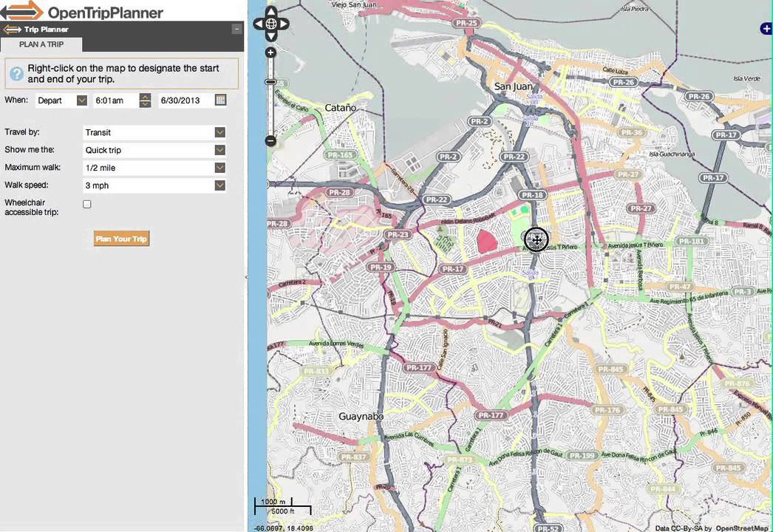
Task: Open the OpenStreetMap attribution link
Action: click(x=741, y=528)
